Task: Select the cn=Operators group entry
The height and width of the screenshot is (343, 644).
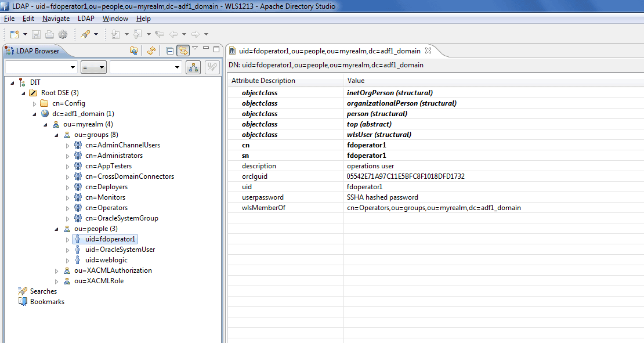Action: tap(106, 208)
